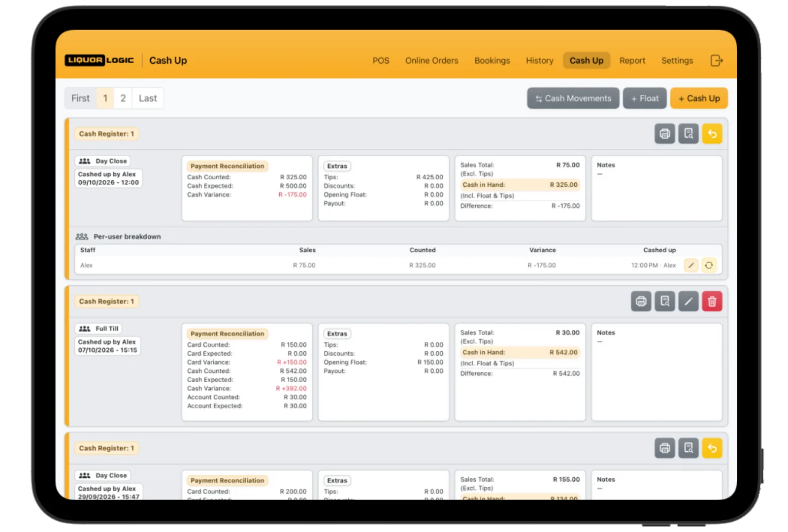
Task: Open the Bookings tab
Action: coord(492,61)
